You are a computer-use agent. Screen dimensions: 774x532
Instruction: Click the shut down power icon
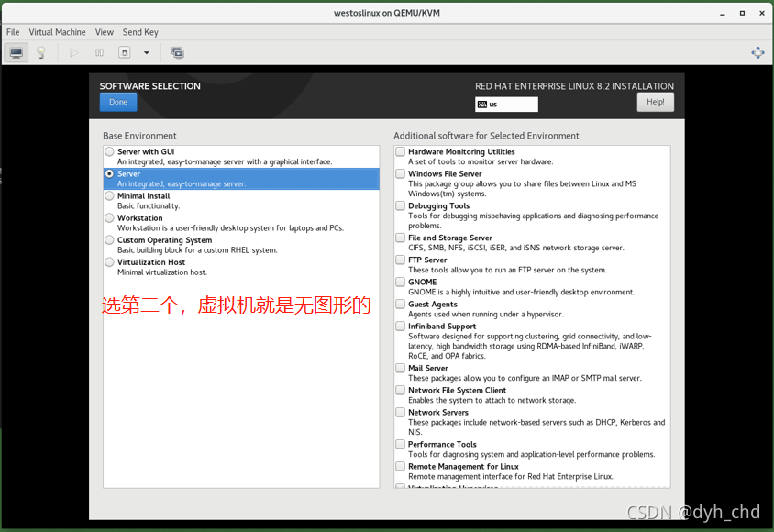pyautogui.click(x=125, y=53)
